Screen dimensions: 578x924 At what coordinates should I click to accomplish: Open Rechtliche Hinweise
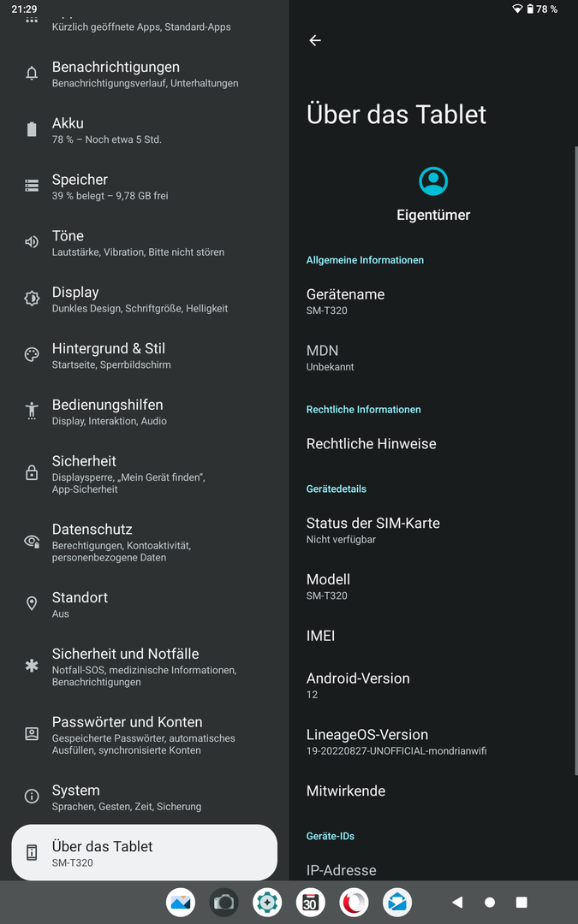point(372,444)
